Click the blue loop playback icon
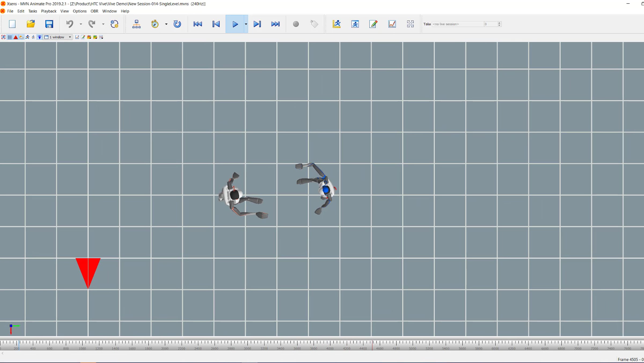 [x=177, y=24]
